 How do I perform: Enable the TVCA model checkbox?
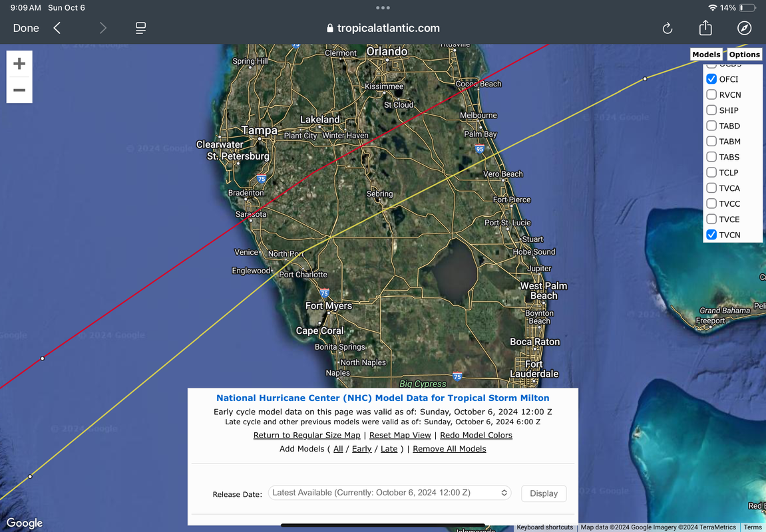click(711, 188)
